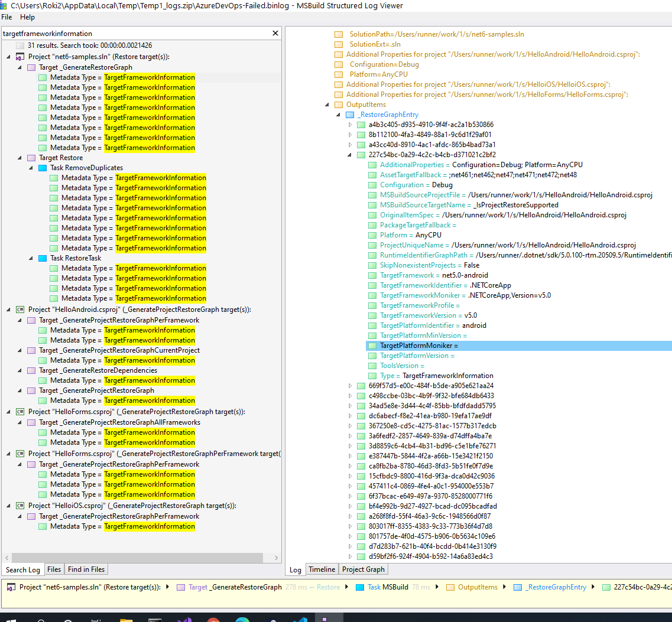Screen dimensions: 672x622
Task: Click the target icon beside Target Restore
Action: (x=31, y=158)
